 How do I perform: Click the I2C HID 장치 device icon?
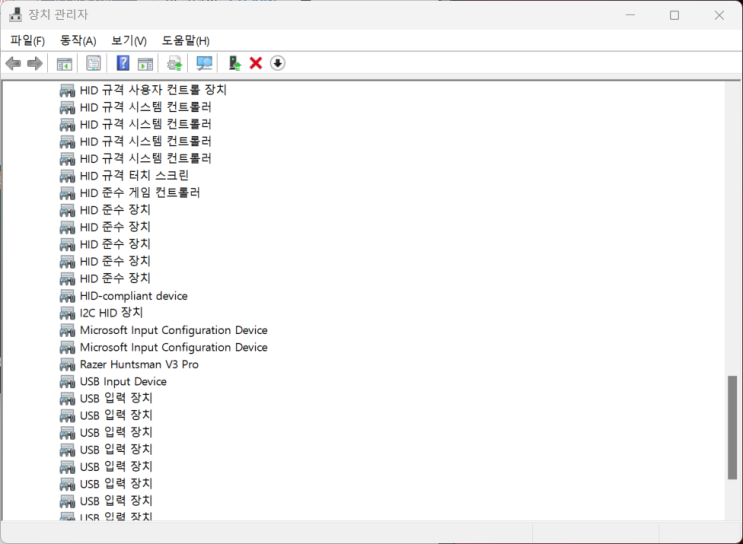pyautogui.click(x=67, y=313)
